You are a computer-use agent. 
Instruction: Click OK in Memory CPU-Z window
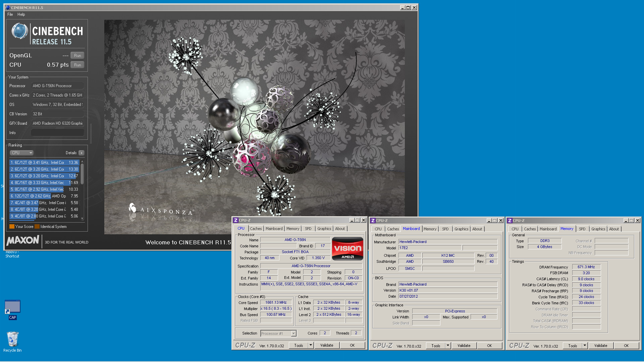626,346
